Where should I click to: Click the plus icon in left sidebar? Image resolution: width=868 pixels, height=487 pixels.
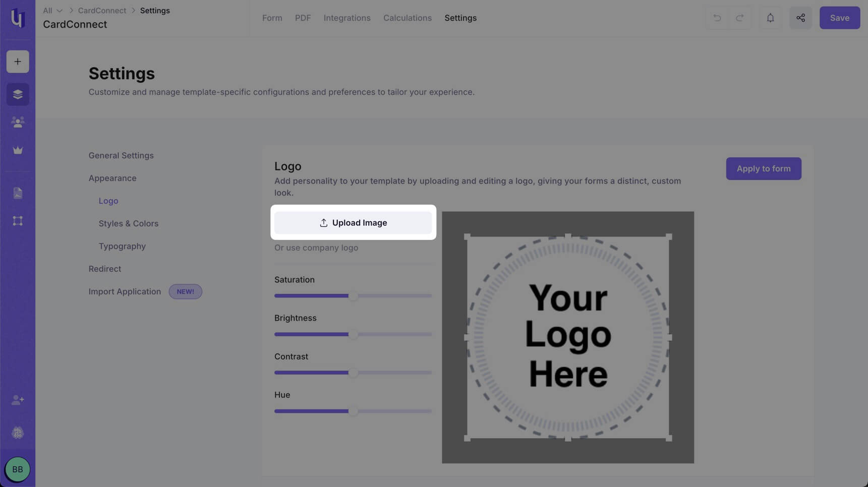click(18, 62)
